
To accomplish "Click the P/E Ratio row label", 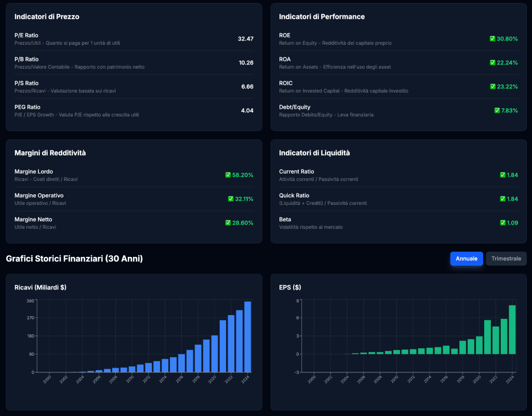I will point(26,35).
